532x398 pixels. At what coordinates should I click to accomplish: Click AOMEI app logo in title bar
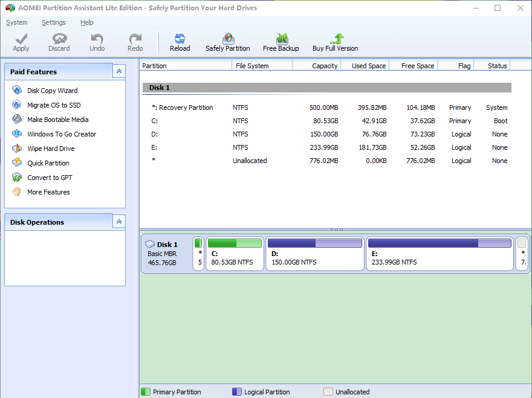(x=10, y=8)
